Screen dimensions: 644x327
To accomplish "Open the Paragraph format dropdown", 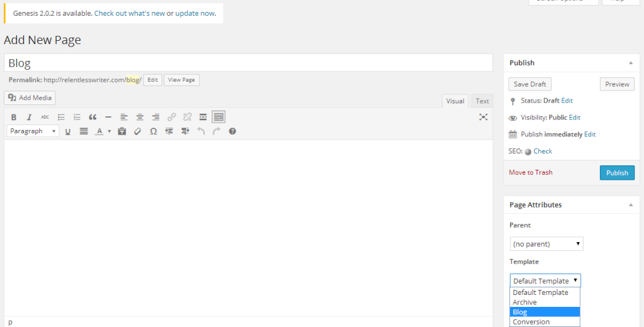I will point(33,131).
